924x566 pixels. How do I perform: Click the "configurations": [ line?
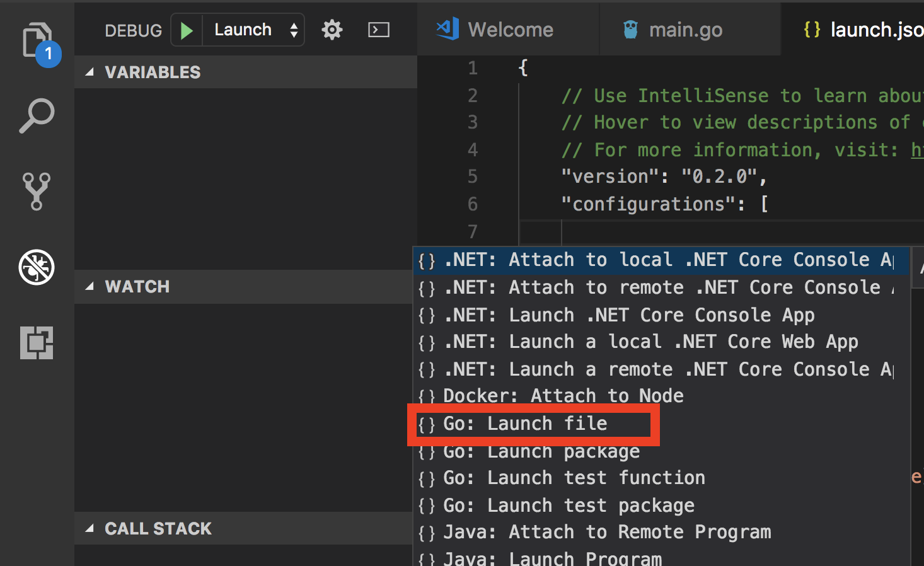[x=665, y=204]
